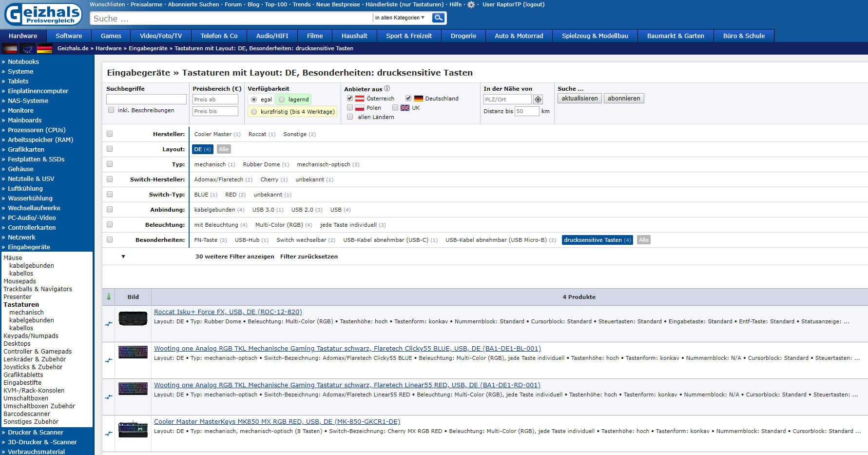868x455 pixels.
Task: Click the magnifier search button
Action: tap(439, 18)
